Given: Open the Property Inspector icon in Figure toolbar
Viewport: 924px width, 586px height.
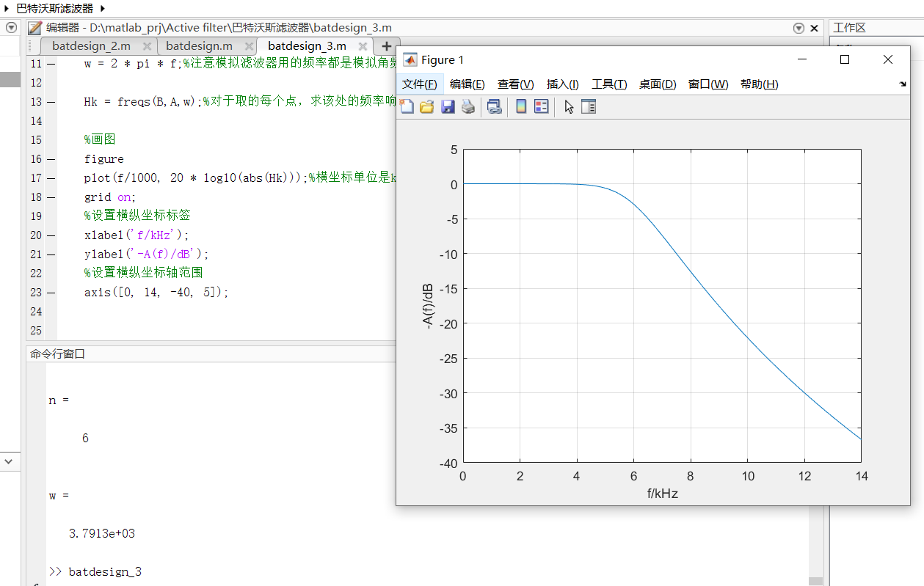Looking at the screenshot, I should tap(589, 107).
